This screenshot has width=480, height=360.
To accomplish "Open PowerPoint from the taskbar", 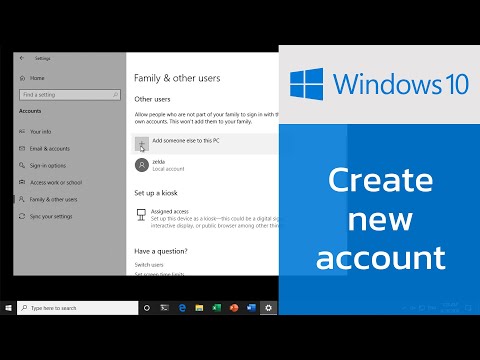I will tap(234, 308).
